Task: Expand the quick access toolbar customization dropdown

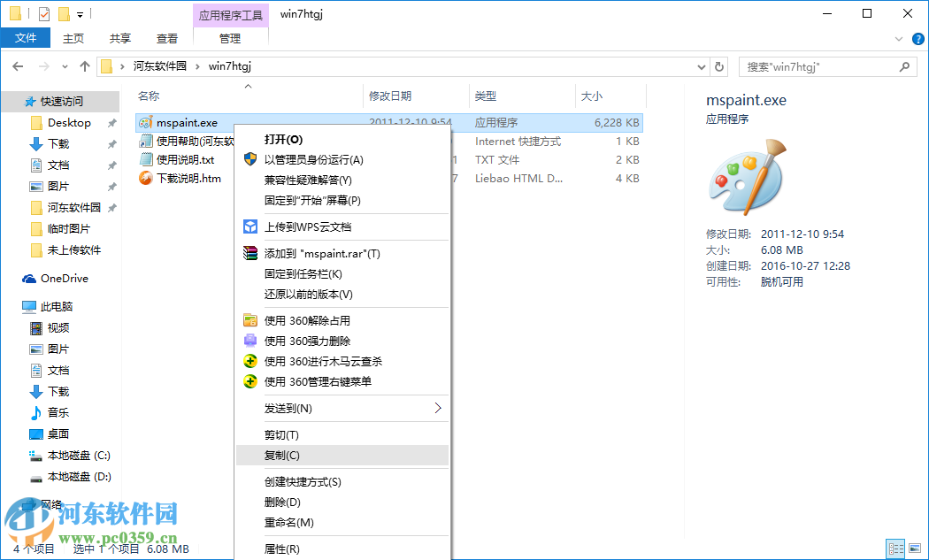Action: pos(80,13)
